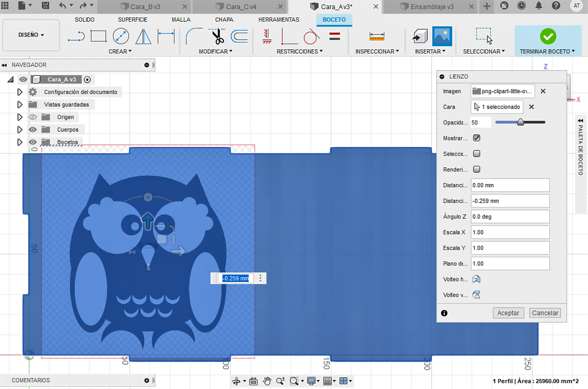The image size is (588, 389).
Task: Select the Circle sketch tool
Action: (x=121, y=36)
